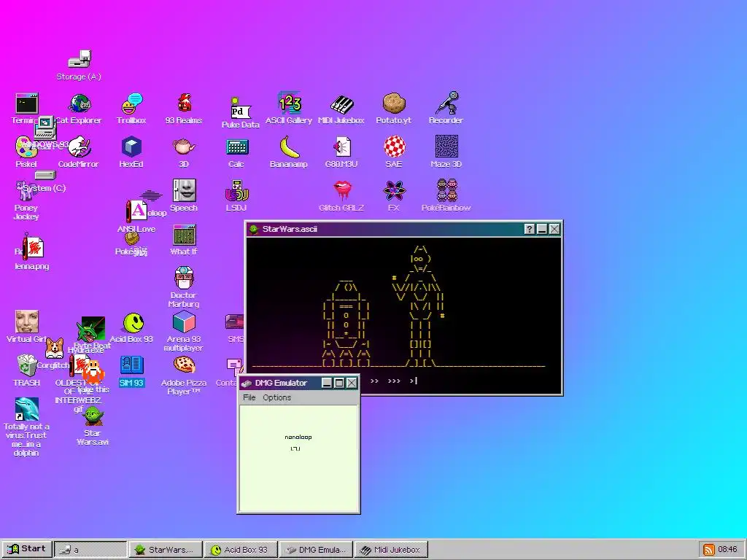Launch Arena 93 multiplayer cube icon
Screen dimensions: 747x560
184,322
